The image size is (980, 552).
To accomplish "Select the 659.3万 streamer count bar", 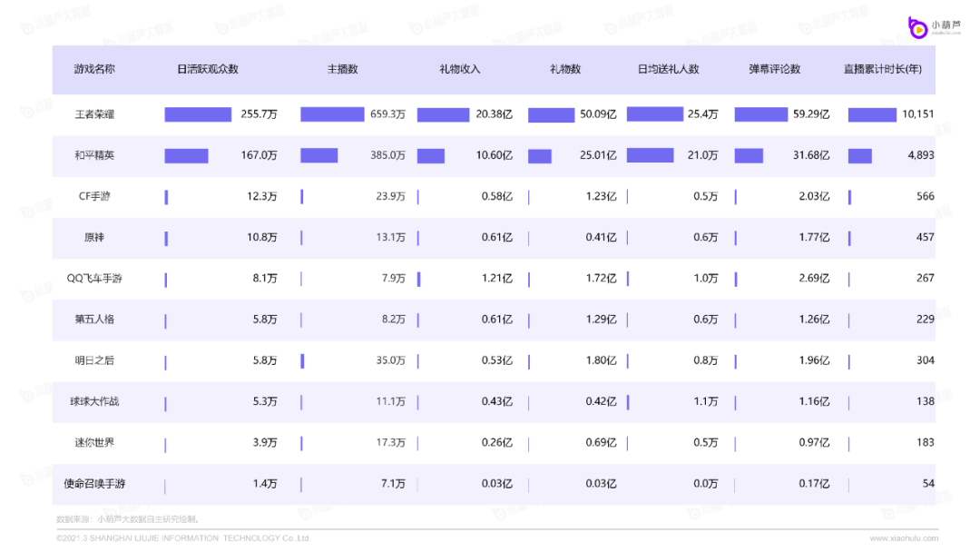I will 332,114.
